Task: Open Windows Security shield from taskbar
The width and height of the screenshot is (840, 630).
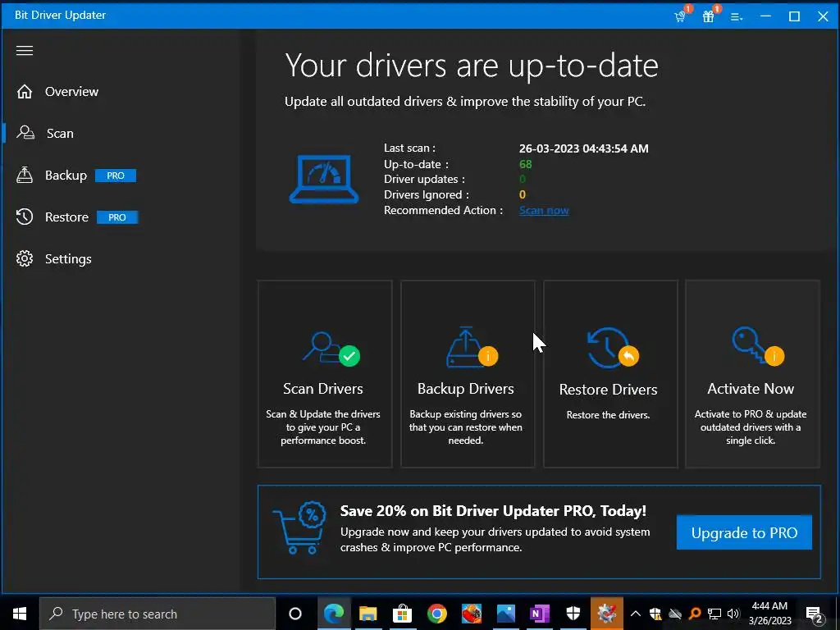Action: [573, 614]
